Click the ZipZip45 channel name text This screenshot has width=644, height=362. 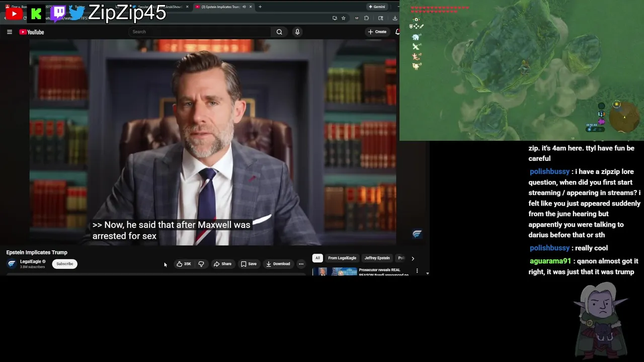[x=127, y=13]
